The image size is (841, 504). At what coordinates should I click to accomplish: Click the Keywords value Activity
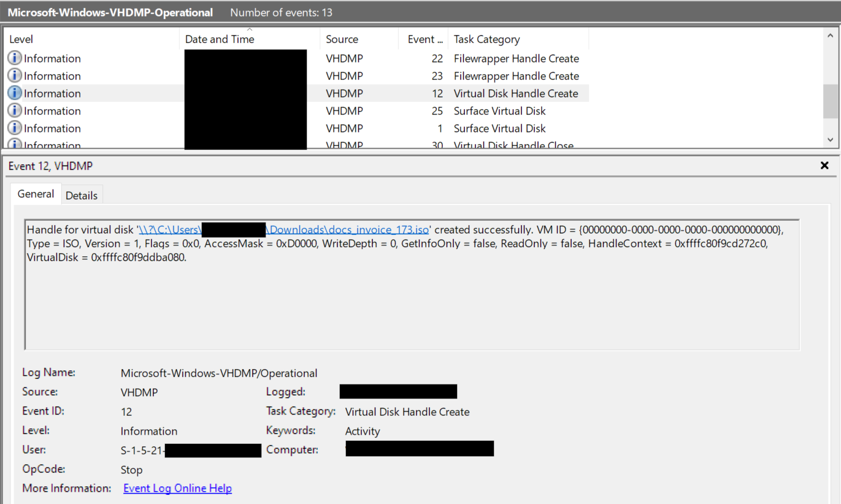(363, 431)
